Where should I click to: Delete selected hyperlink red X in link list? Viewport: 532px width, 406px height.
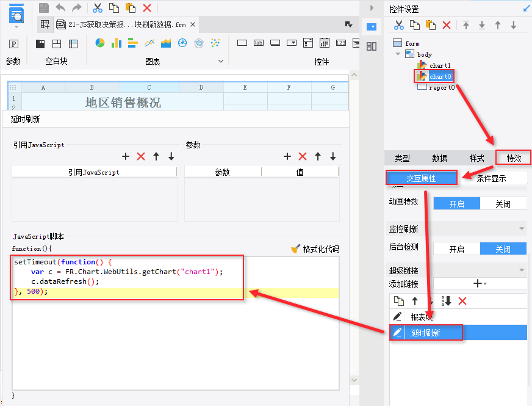tap(462, 301)
